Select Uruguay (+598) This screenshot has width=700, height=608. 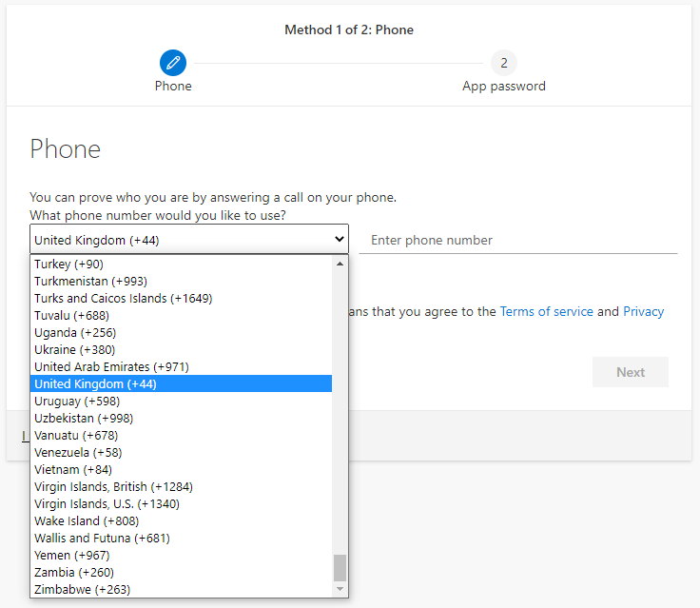pyautogui.click(x=181, y=402)
